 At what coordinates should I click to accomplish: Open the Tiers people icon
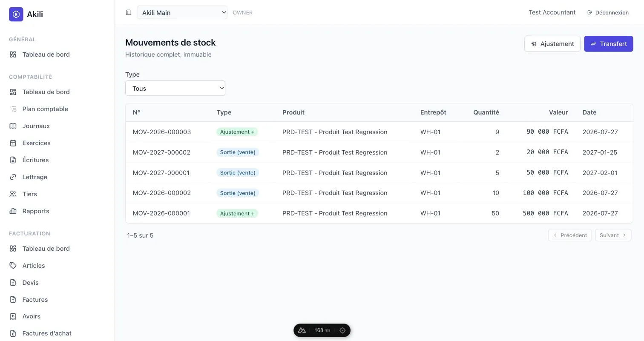13,194
